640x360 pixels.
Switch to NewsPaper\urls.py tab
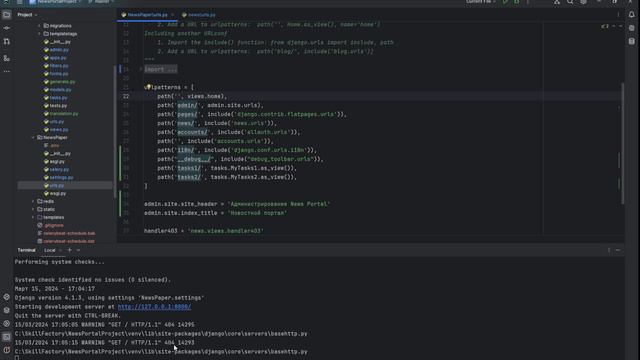point(147,15)
